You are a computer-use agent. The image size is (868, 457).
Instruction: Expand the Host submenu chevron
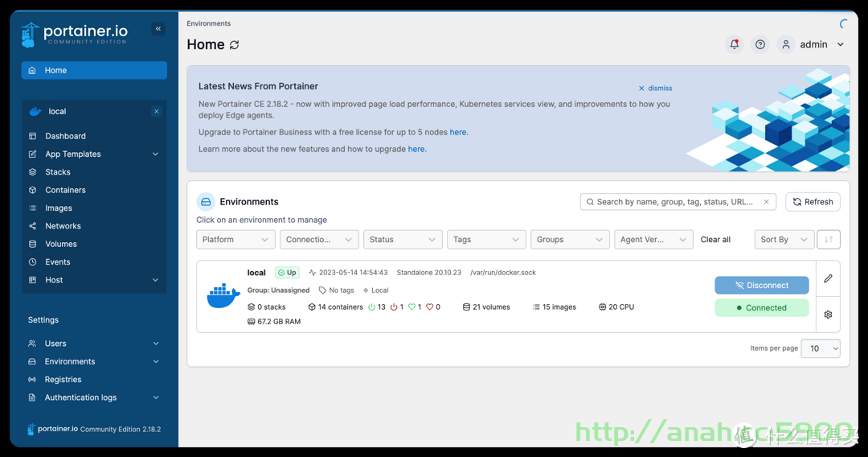pos(156,280)
